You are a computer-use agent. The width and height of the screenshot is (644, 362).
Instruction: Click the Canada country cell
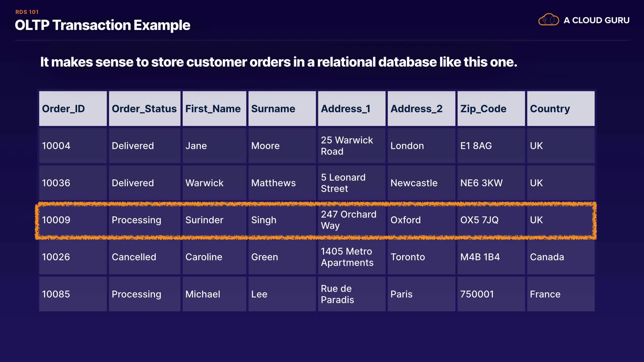tap(547, 257)
